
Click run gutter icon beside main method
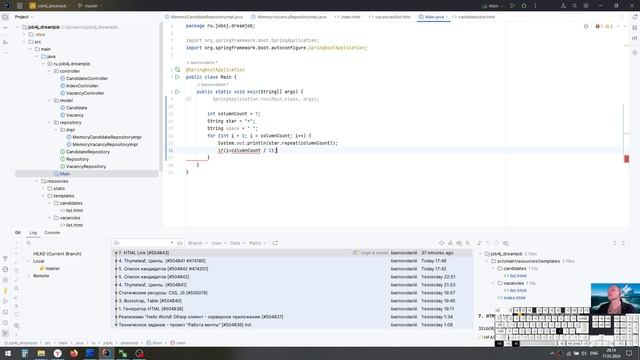click(178, 91)
